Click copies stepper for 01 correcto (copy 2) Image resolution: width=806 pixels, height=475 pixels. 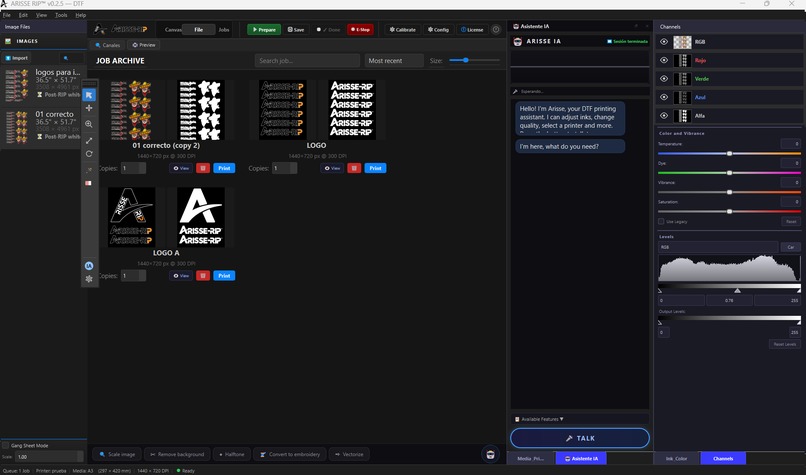142,168
